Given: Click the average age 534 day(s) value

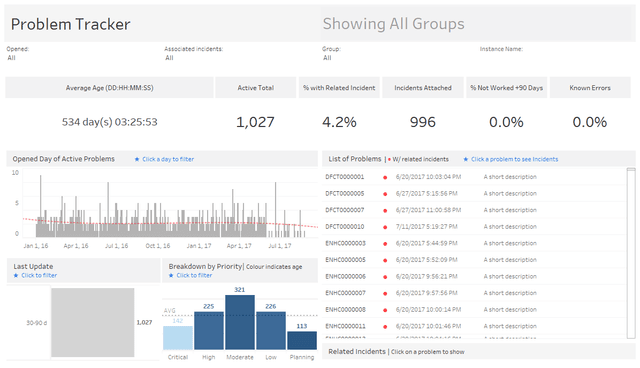Looking at the screenshot, I should click(x=109, y=122).
